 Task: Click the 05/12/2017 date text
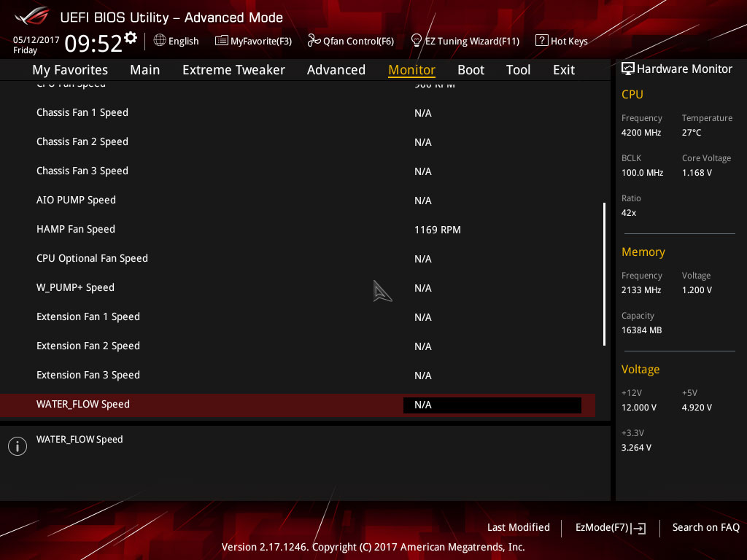(36, 40)
